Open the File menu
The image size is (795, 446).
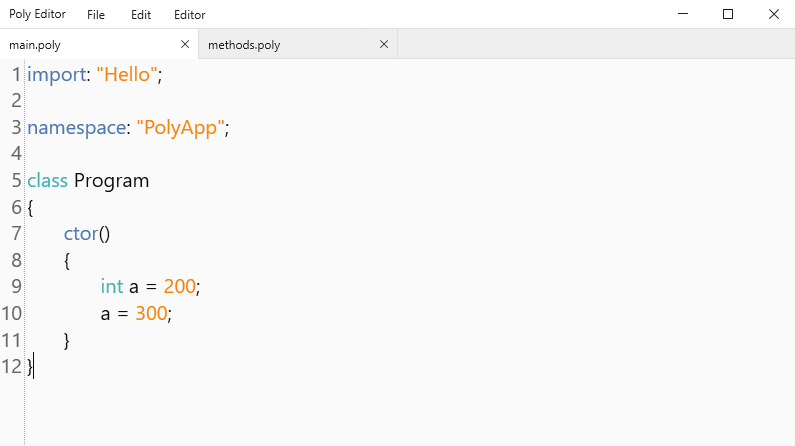96,15
